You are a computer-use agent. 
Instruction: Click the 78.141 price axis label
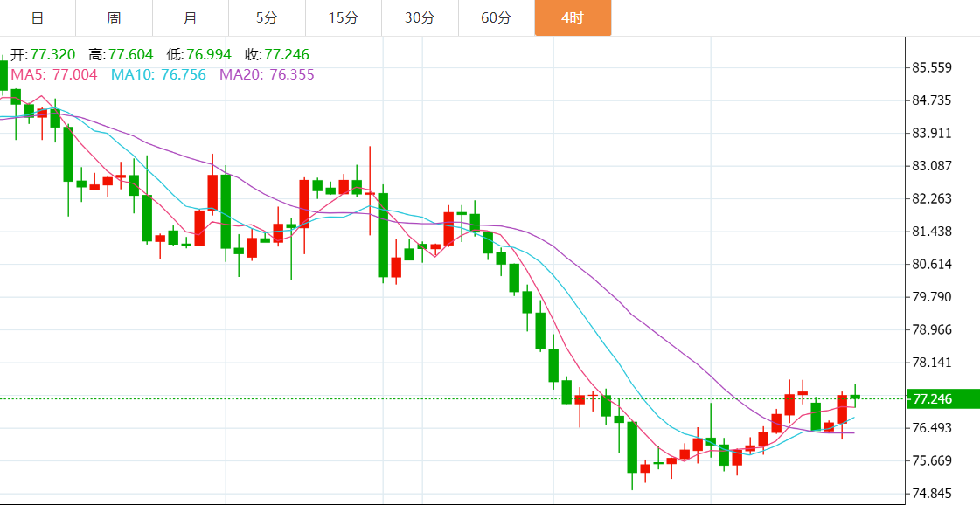pyautogui.click(x=932, y=363)
